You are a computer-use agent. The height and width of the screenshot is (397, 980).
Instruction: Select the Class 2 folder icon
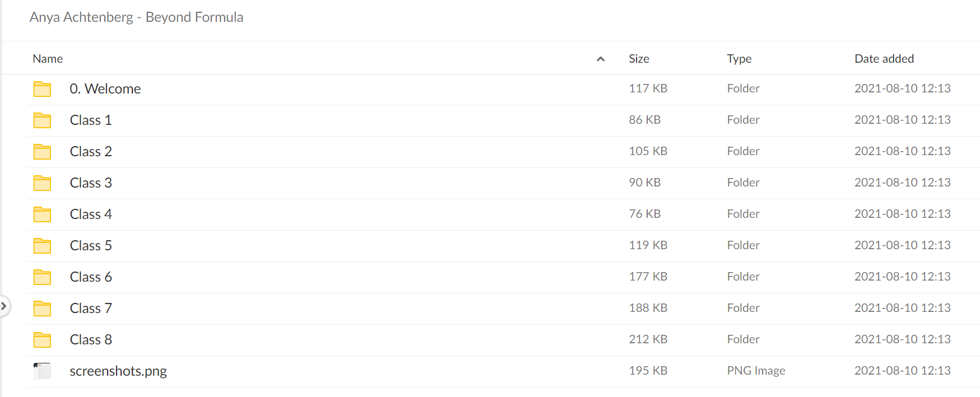click(42, 152)
